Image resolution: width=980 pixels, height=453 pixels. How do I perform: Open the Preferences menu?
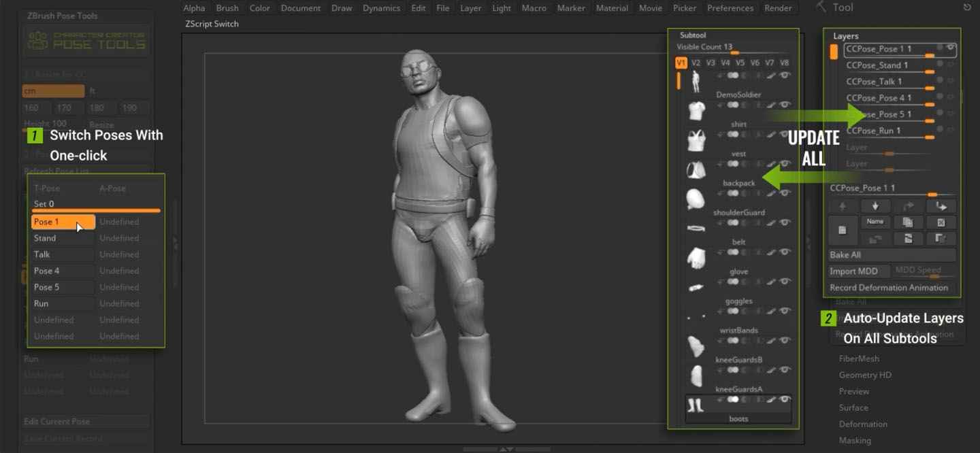pyautogui.click(x=730, y=8)
